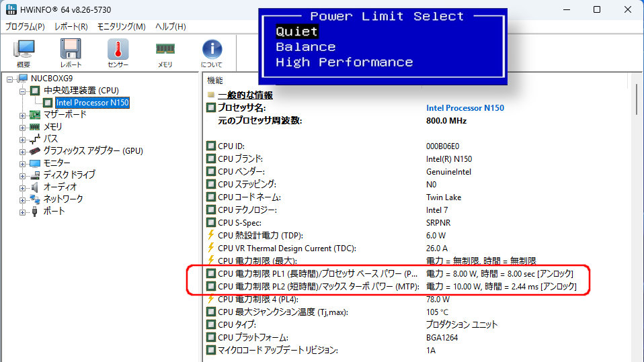
Task: Expand the マザーボード tree node
Action: (x=23, y=116)
